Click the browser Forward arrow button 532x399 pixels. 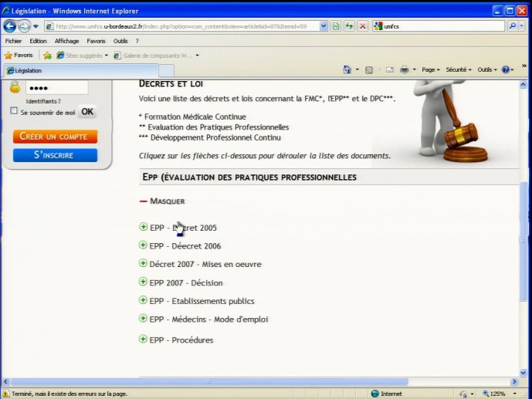tap(24, 26)
